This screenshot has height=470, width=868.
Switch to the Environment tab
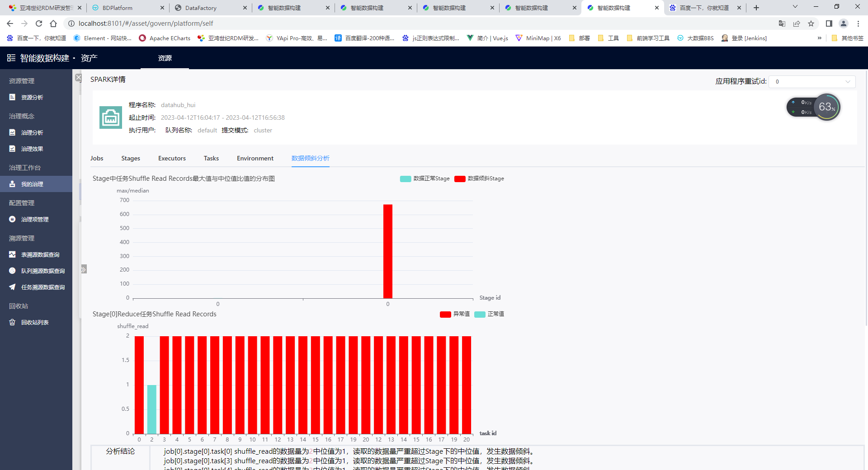click(255, 158)
